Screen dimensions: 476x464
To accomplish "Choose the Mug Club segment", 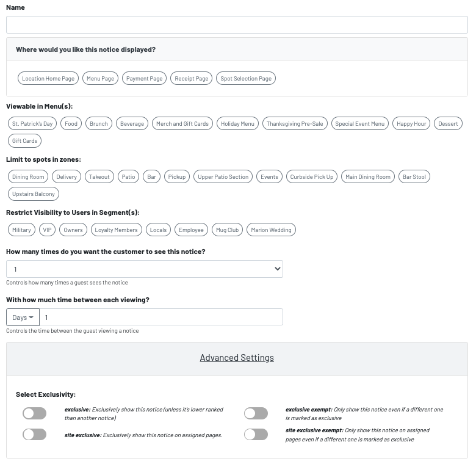I will coord(228,230).
